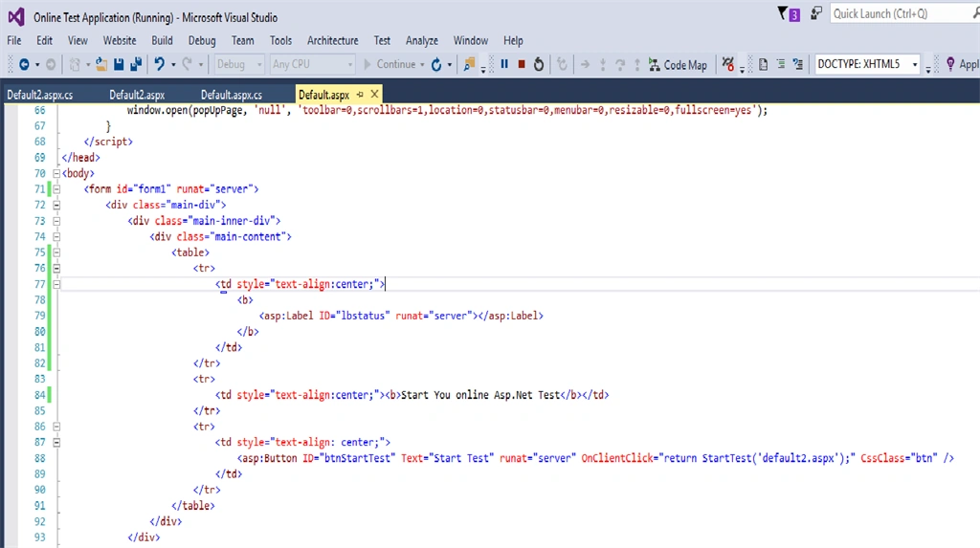Open the Build menu
The width and height of the screenshot is (980, 548).
tap(162, 40)
